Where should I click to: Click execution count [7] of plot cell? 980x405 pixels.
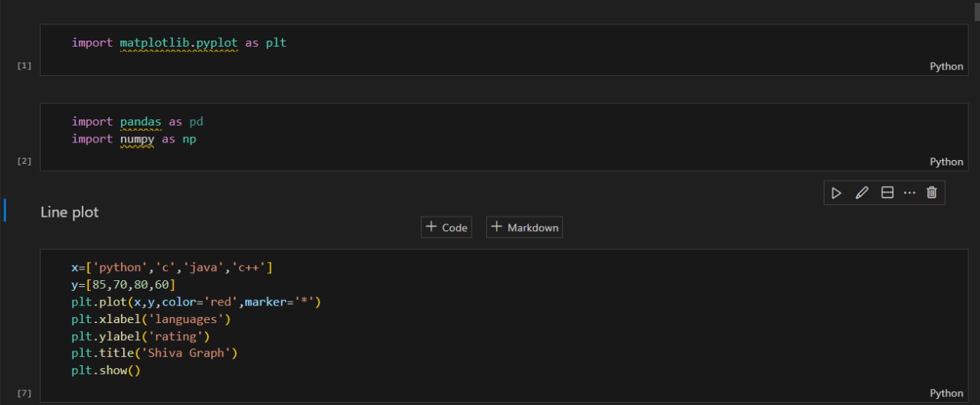tap(24, 393)
